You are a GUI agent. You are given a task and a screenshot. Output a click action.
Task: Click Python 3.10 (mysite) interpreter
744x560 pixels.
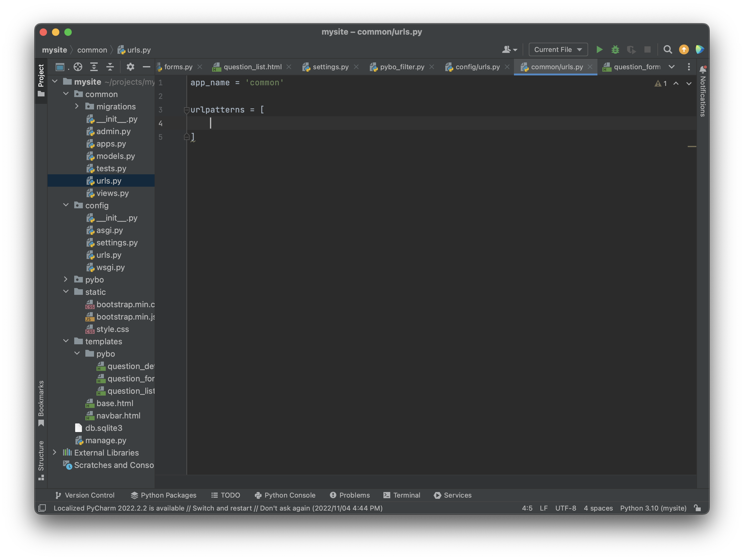coord(653,508)
